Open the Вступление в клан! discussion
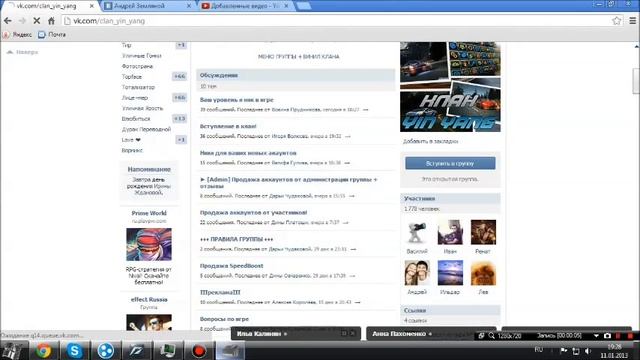This screenshot has width=640, height=360. click(x=228, y=126)
